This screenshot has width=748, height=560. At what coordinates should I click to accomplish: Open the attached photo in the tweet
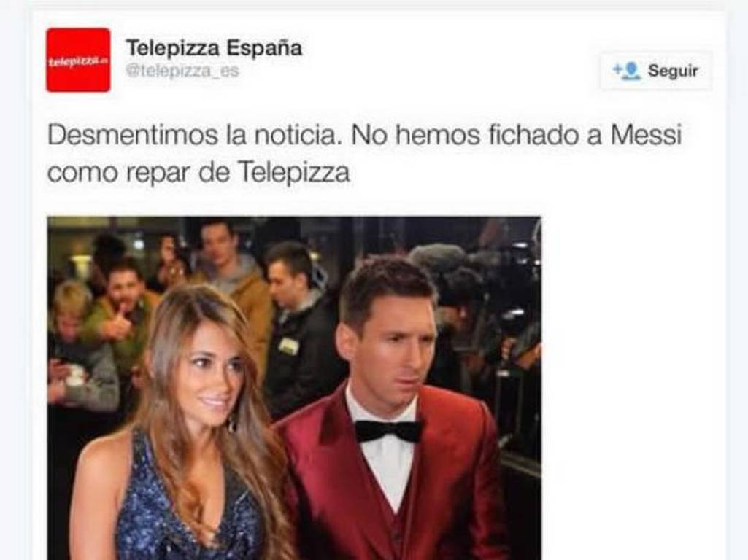(x=294, y=388)
